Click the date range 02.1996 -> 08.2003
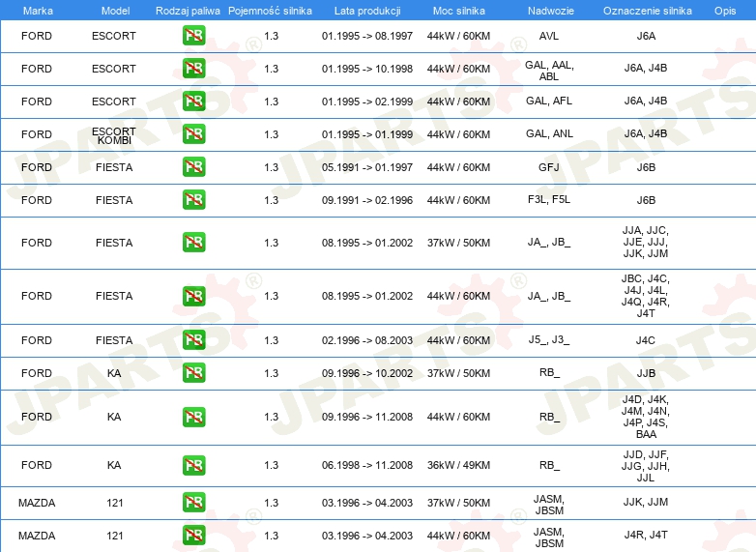The image size is (756, 552). [367, 340]
